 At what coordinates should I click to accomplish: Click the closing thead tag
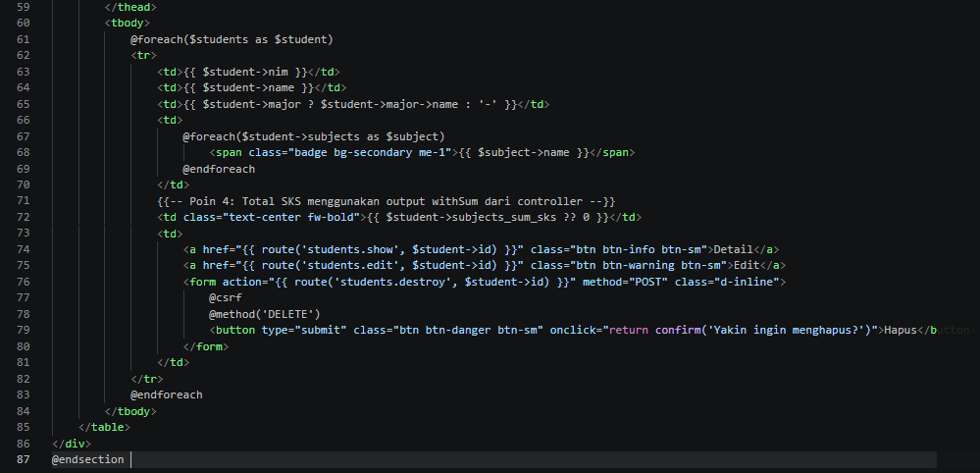[130, 7]
